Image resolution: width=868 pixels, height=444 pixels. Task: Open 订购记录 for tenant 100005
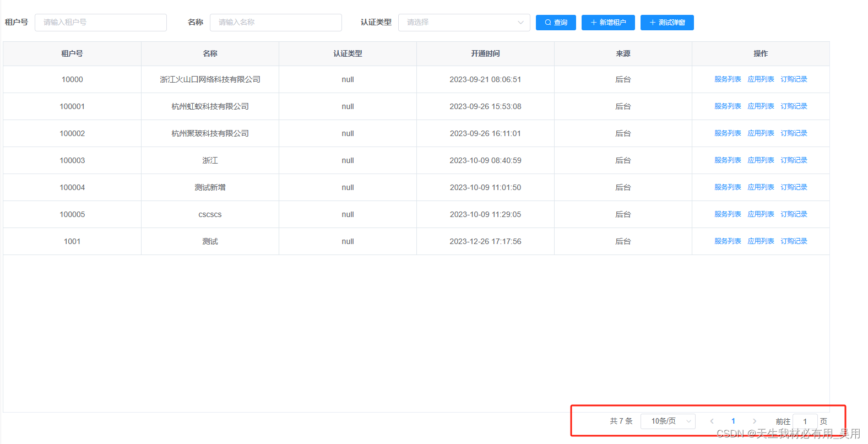[x=794, y=214]
